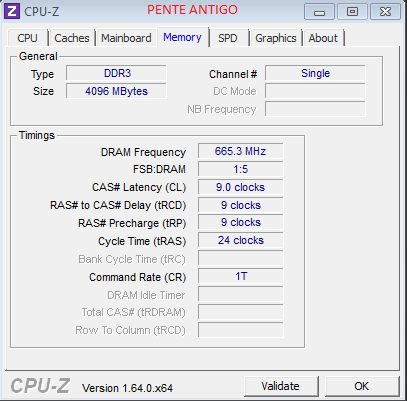Click the OK button

click(362, 386)
